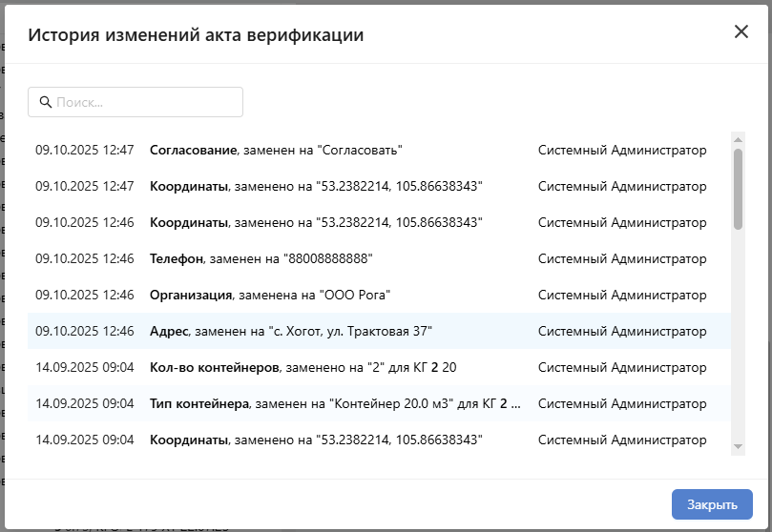The image size is (772, 532).
Task: Select the Координаты entry from 14.09.2025
Action: 316,440
